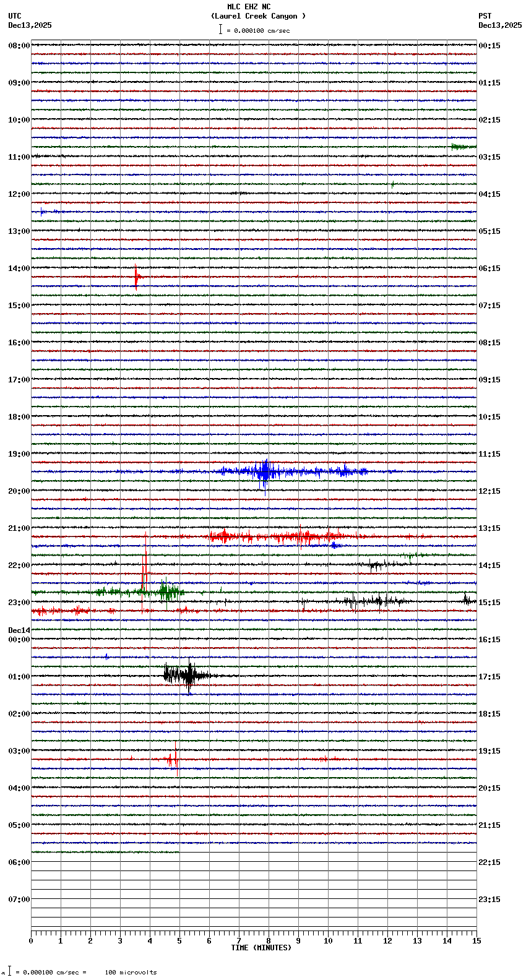Click the 'PST' label at top right
This screenshot has width=526, height=980.
[485, 16]
